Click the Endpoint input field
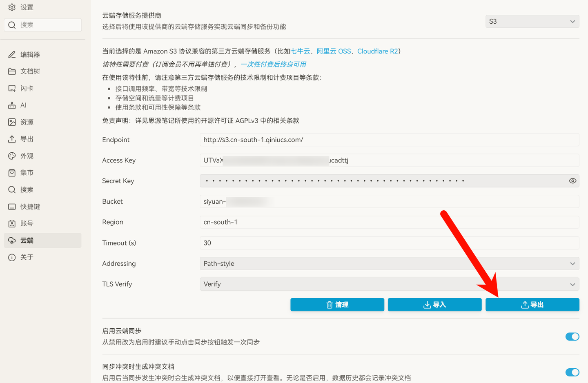 click(389, 140)
